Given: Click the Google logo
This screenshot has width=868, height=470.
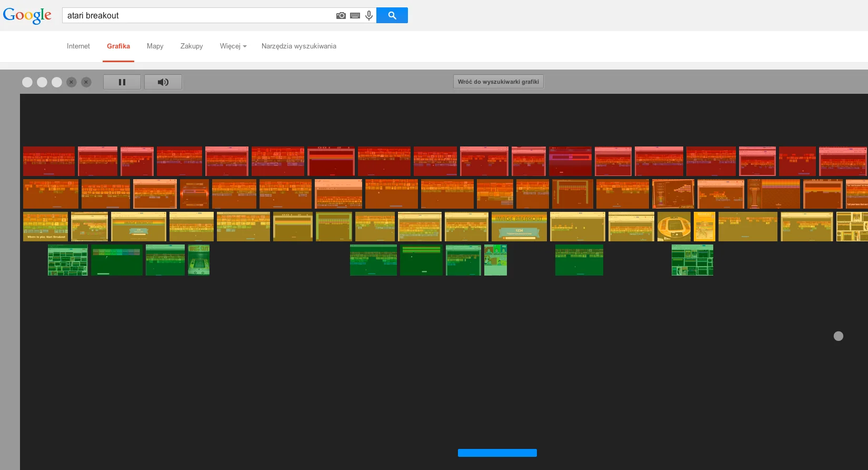Looking at the screenshot, I should [27, 15].
